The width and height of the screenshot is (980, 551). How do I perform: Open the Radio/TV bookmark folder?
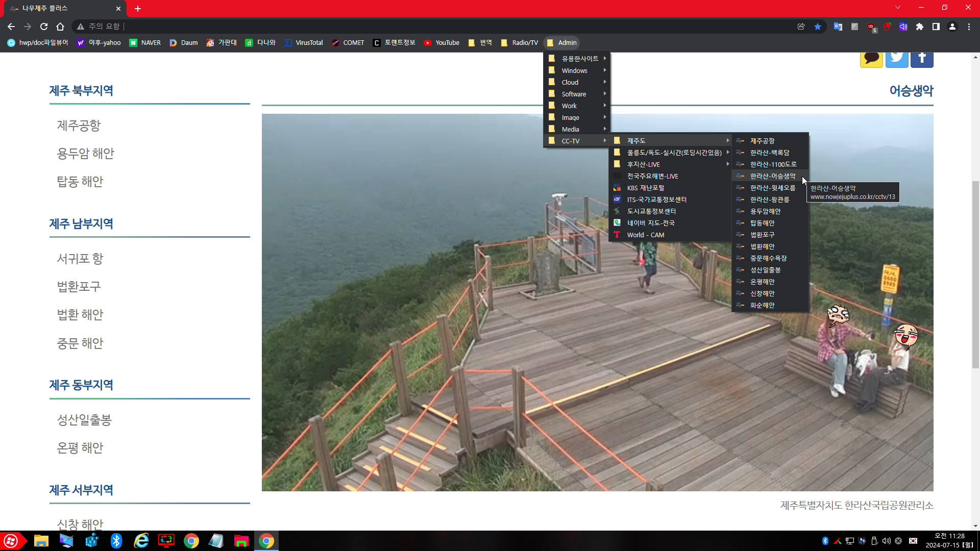pyautogui.click(x=520, y=43)
